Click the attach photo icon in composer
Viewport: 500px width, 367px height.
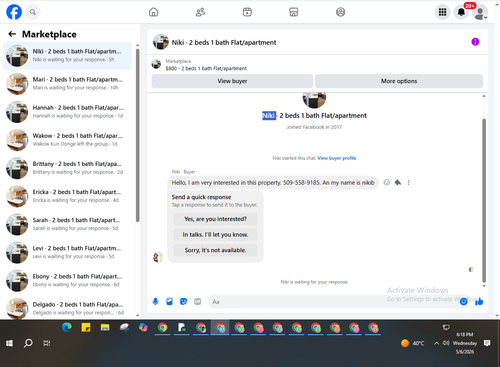pyautogui.click(x=169, y=302)
